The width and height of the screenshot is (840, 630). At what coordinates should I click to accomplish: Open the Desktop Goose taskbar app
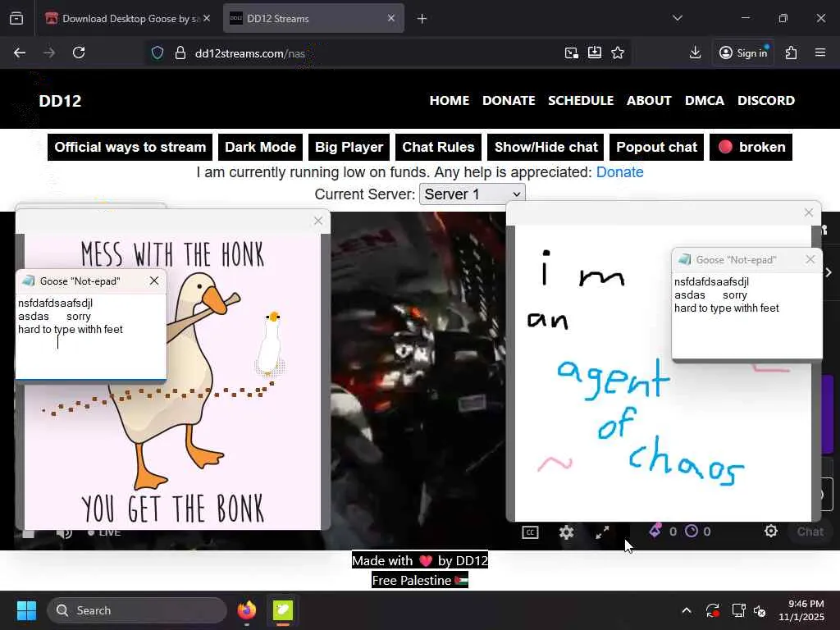(x=283, y=610)
